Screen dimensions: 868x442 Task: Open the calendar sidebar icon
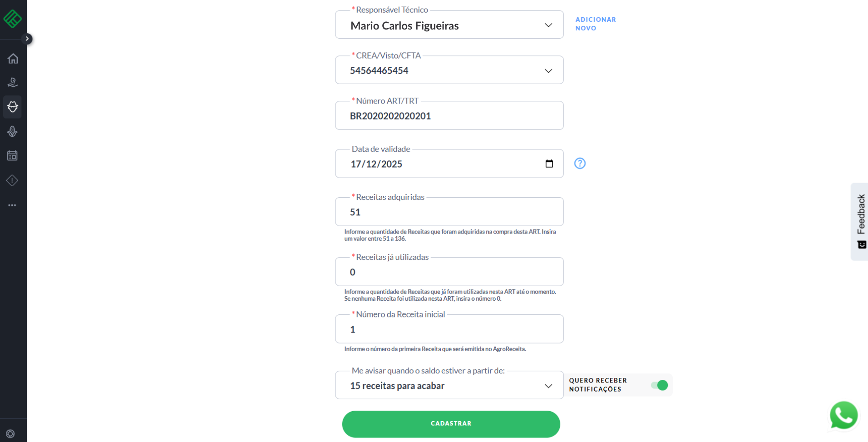tap(13, 156)
